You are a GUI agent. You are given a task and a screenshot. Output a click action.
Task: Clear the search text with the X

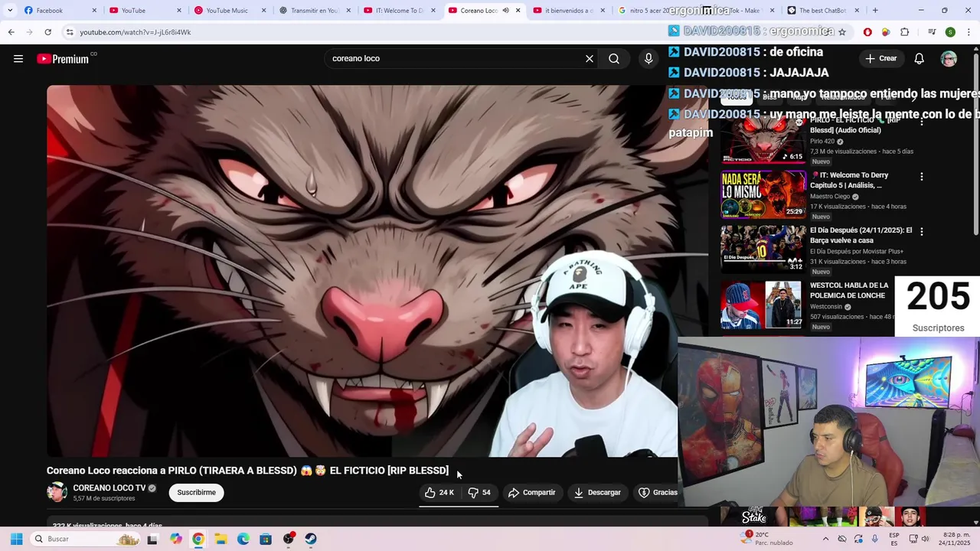[590, 59]
